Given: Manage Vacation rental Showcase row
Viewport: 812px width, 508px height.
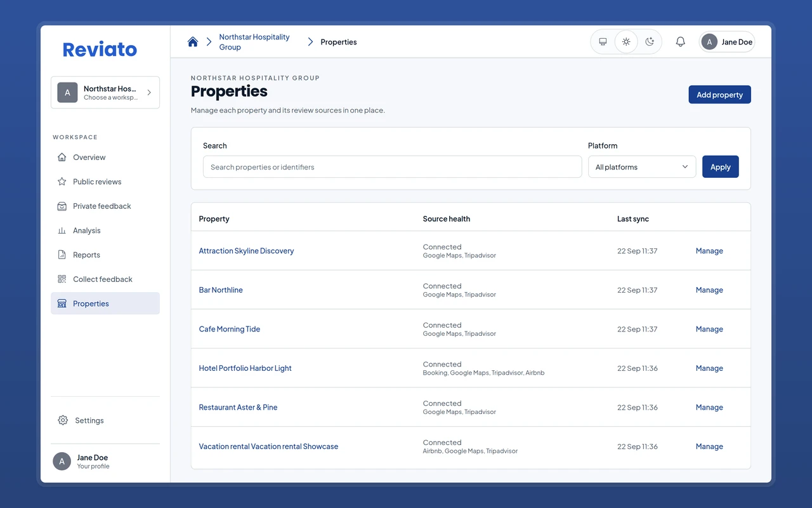Looking at the screenshot, I should click(x=709, y=446).
